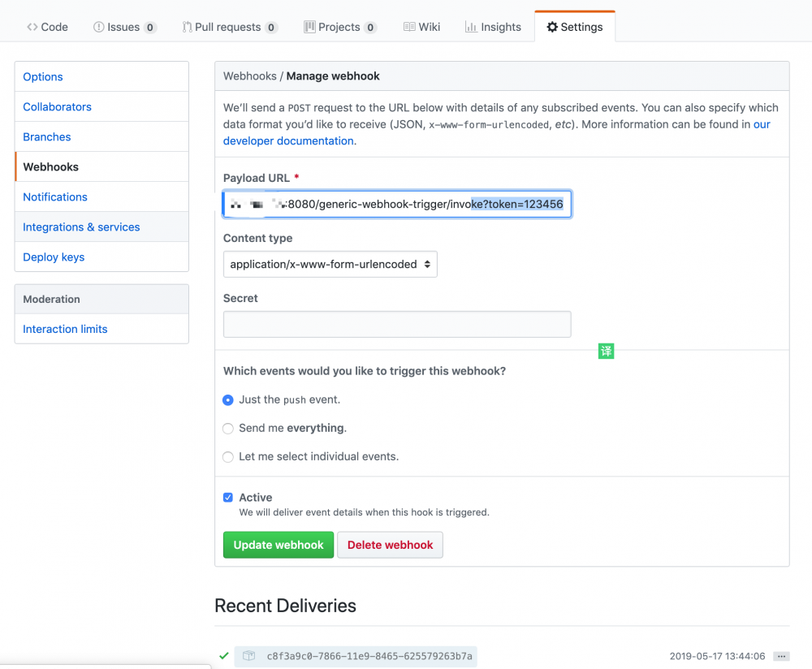Select Webhooks in the sidebar
812x669 pixels.
coord(50,166)
